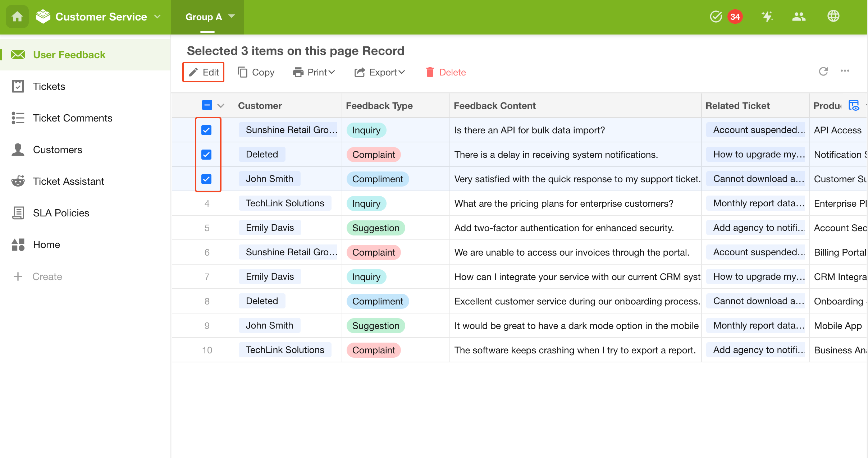Click the Ticket Comments list icon
The width and height of the screenshot is (868, 458).
coord(18,118)
